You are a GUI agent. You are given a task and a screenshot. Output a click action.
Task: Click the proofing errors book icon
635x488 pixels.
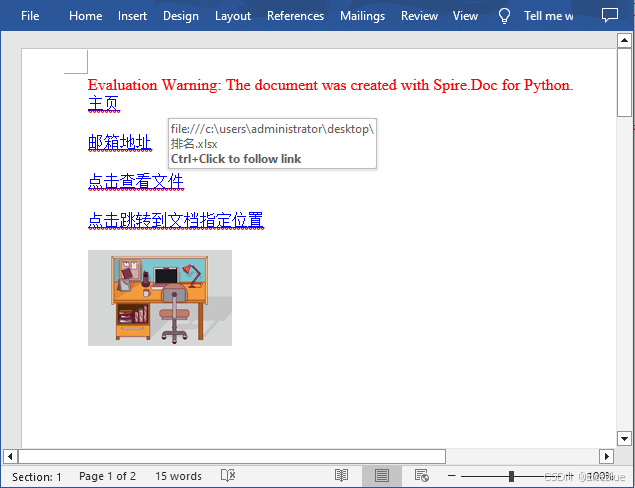(x=228, y=475)
